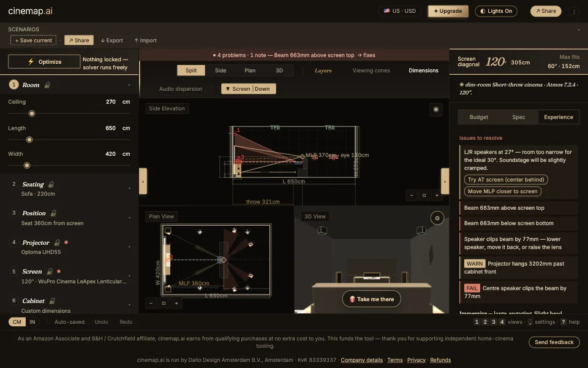Click the Projector lock icon
Screen dimensions: 588x368
[57, 243]
